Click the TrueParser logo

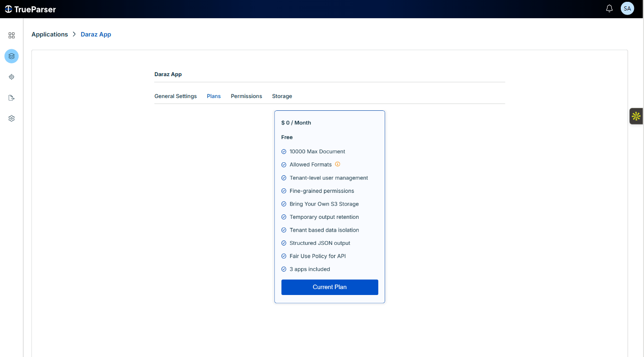[x=30, y=9]
